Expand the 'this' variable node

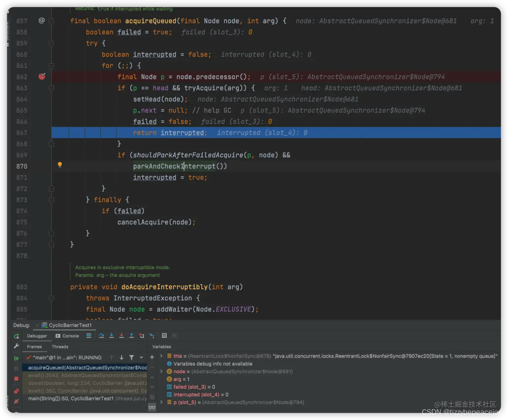tap(161, 356)
